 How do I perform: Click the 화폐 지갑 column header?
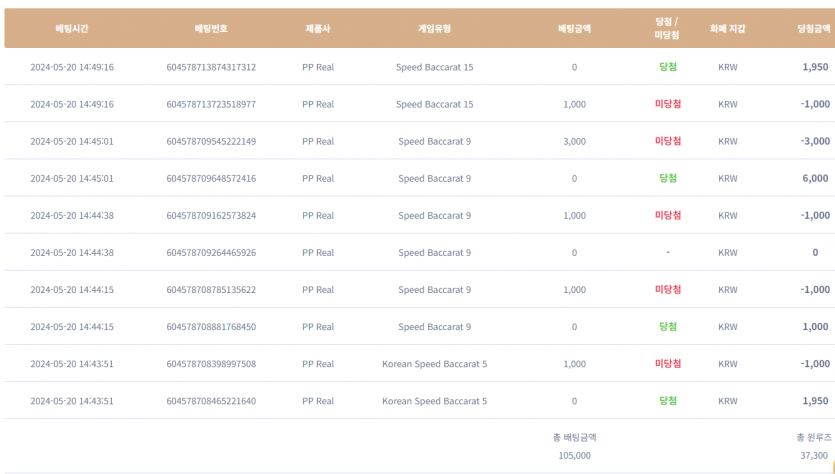click(x=727, y=29)
